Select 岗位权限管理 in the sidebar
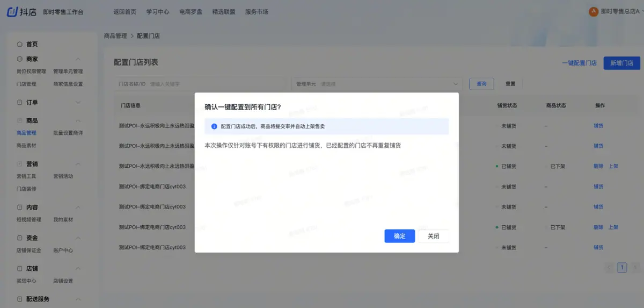 click(x=31, y=71)
